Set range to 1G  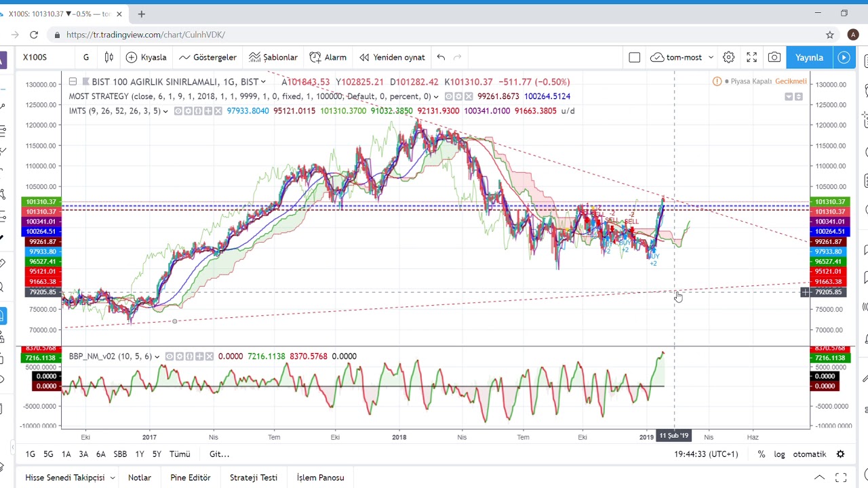point(30,454)
